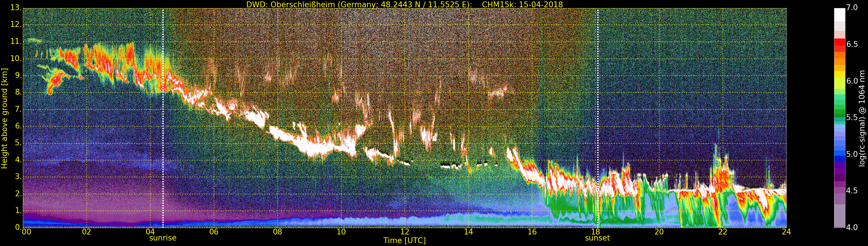Click the x-axis tick label '20'
The width and height of the screenshot is (868, 246).
659,232
